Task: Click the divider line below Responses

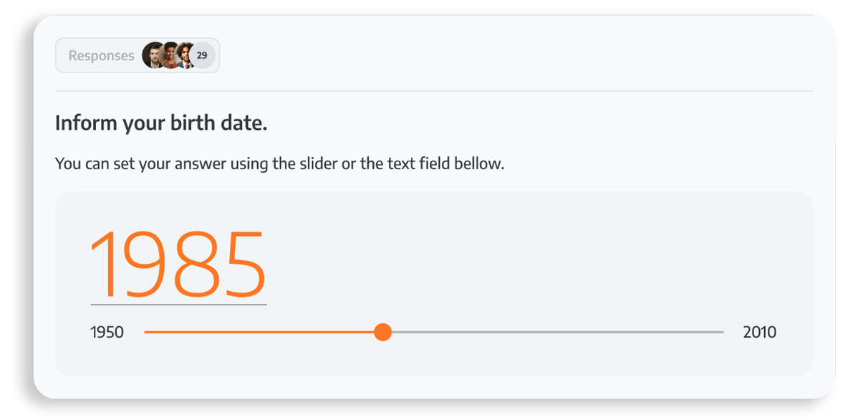Action: (x=434, y=91)
